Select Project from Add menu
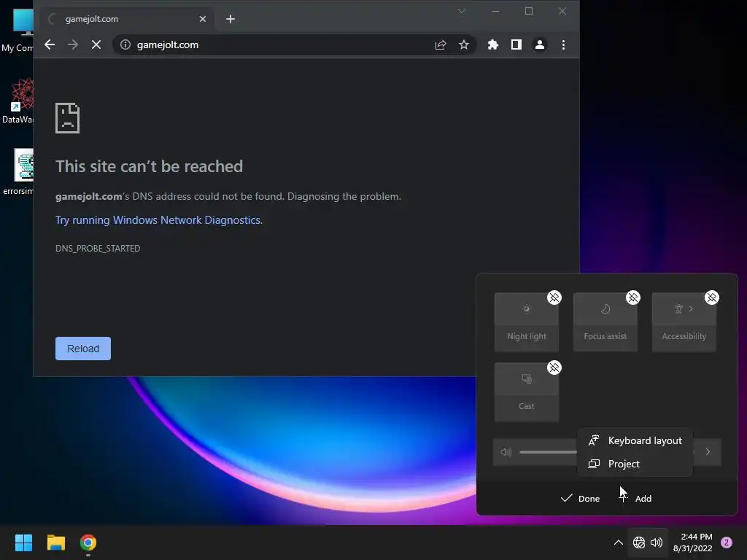747x560 pixels. [635, 464]
